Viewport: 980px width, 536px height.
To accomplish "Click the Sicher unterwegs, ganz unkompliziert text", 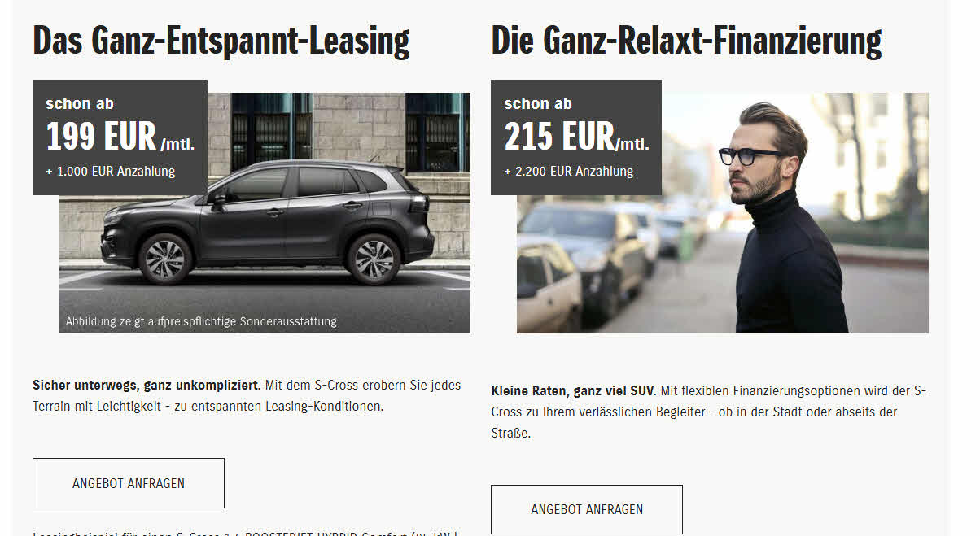I will click(x=147, y=385).
